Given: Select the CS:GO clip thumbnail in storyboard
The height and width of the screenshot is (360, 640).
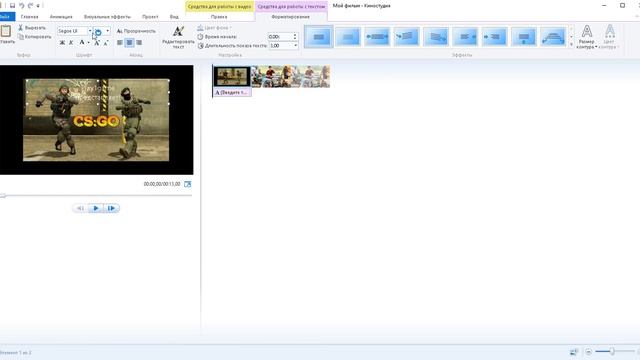Looking at the screenshot, I should 232,76.
